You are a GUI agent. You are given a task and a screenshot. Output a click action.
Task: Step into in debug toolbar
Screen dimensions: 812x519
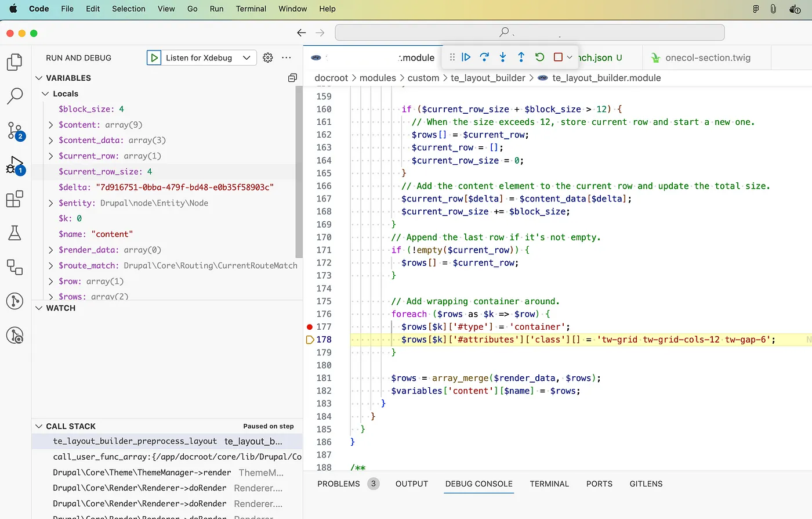click(x=503, y=57)
